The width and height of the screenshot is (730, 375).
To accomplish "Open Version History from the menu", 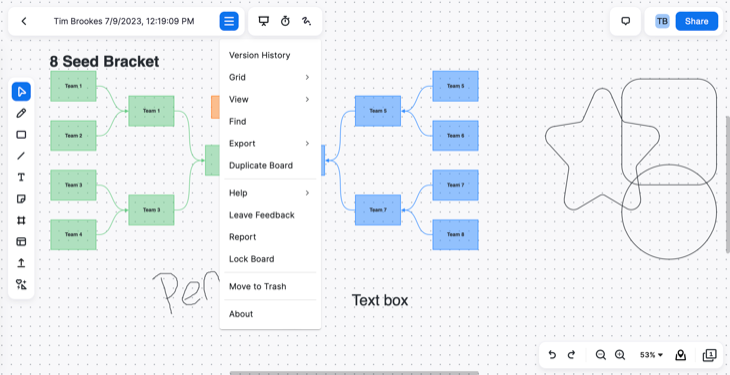I will point(270,55).
